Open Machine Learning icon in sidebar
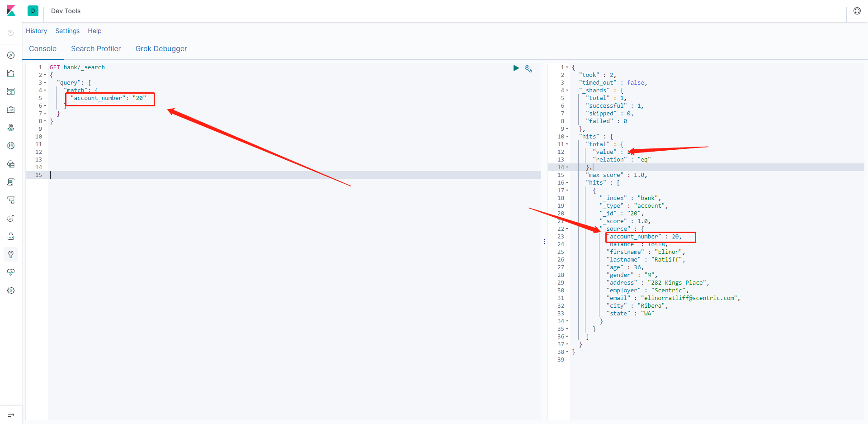 pyautogui.click(x=11, y=146)
